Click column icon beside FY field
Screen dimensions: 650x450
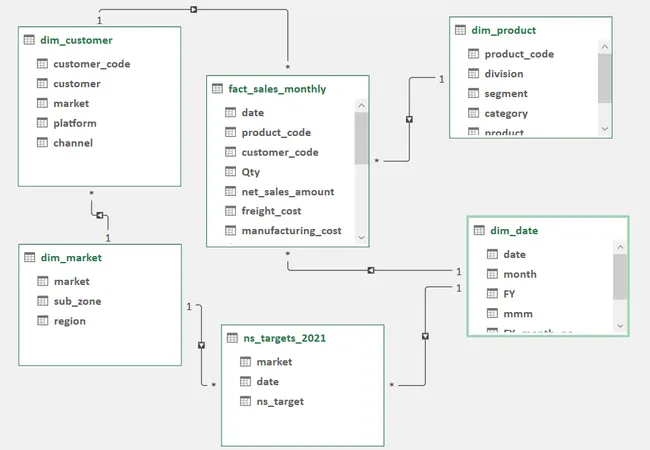492,293
